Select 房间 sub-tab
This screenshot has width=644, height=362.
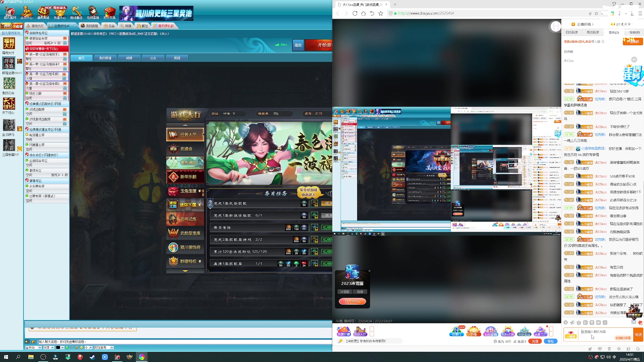177,58
